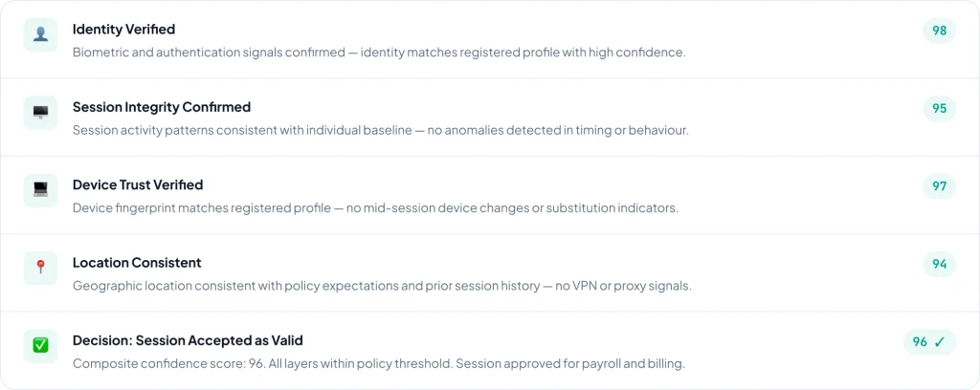
Task: Select the 97 device trust score badge
Action: click(939, 186)
